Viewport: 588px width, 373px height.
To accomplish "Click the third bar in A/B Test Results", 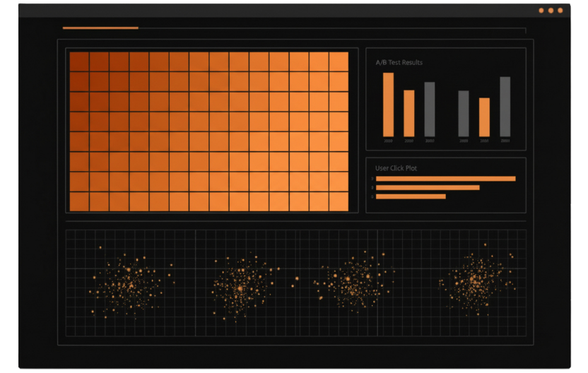I will click(x=430, y=109).
